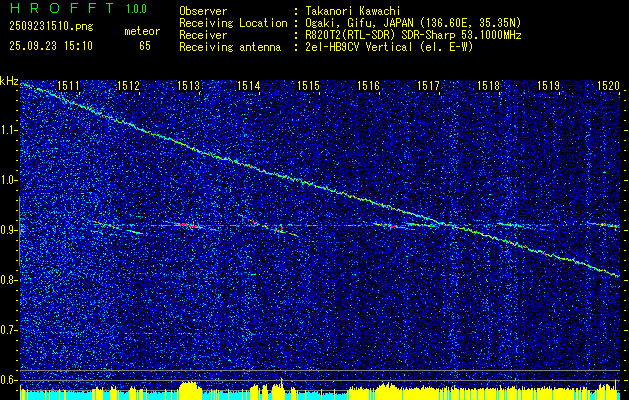The image size is (629, 400).
Task: Click the 1512 time marker
Action: (128, 85)
